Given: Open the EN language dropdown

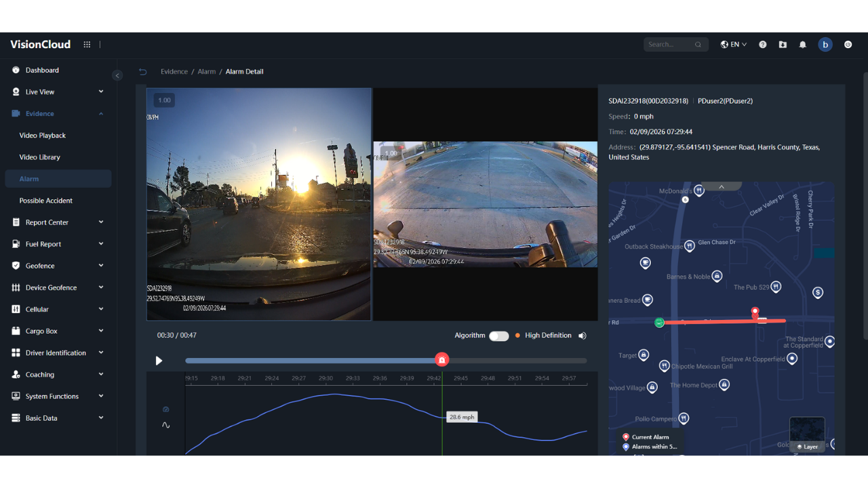Looking at the screenshot, I should point(734,45).
